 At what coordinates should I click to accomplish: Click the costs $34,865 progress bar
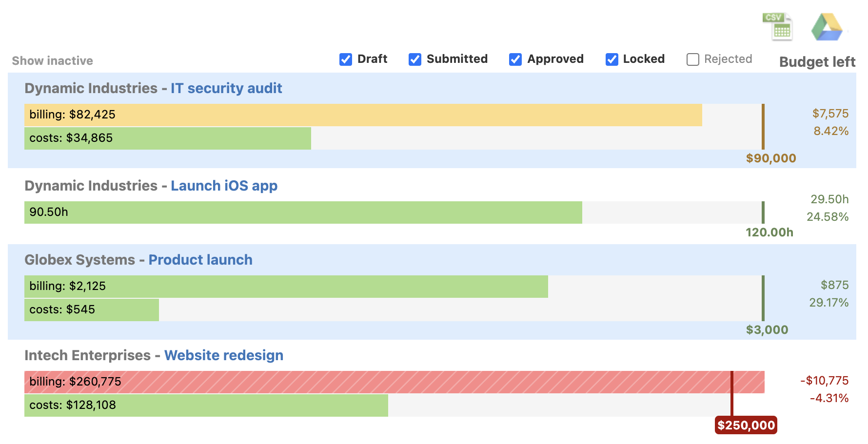tap(167, 138)
